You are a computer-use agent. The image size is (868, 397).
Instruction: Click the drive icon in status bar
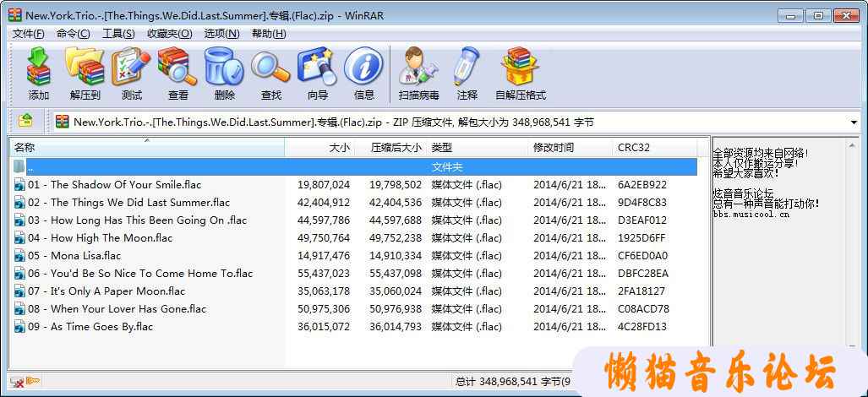click(x=17, y=382)
